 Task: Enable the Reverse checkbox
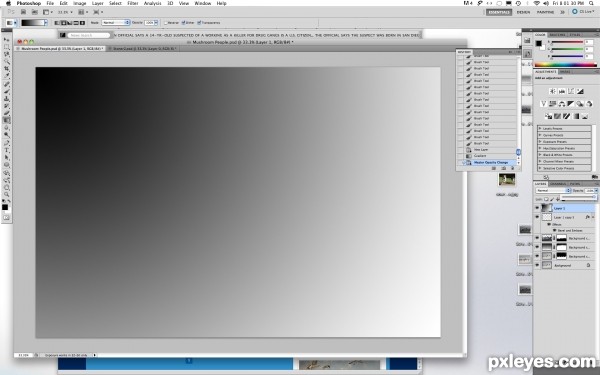166,23
